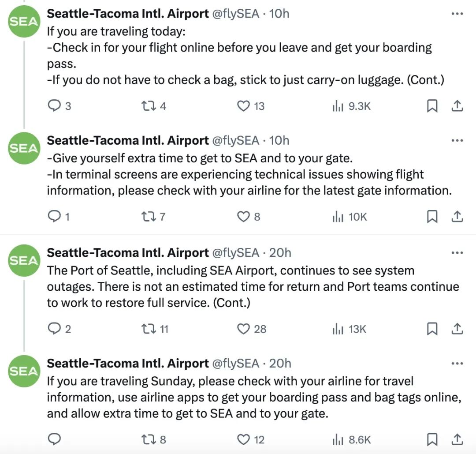Open more options for terminal screens tweet
Viewport: 476px width, 454px height.
[x=457, y=141]
